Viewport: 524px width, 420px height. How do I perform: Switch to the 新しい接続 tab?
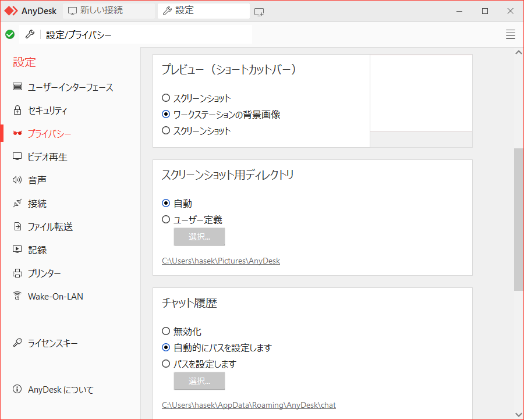(109, 10)
